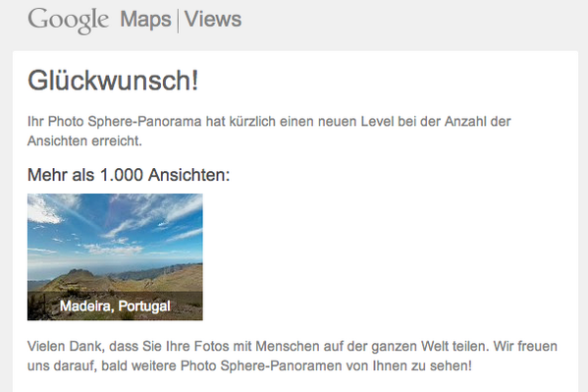Click the word 'Portugal' in the thumbnail caption

click(x=144, y=307)
